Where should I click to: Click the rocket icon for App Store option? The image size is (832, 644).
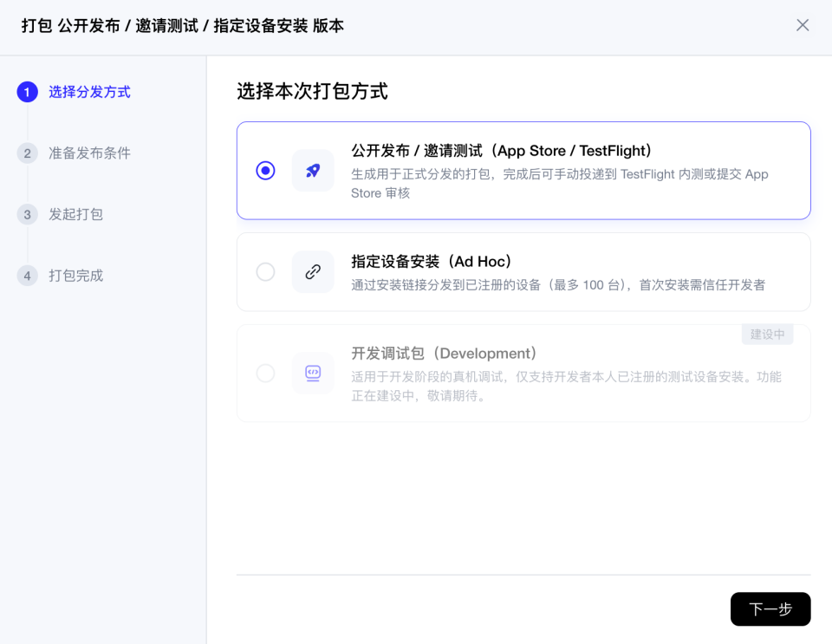click(x=313, y=170)
